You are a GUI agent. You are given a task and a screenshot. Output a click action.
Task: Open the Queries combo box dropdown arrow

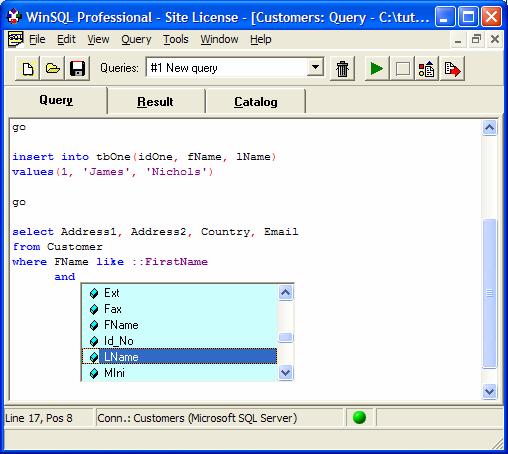tap(315, 68)
